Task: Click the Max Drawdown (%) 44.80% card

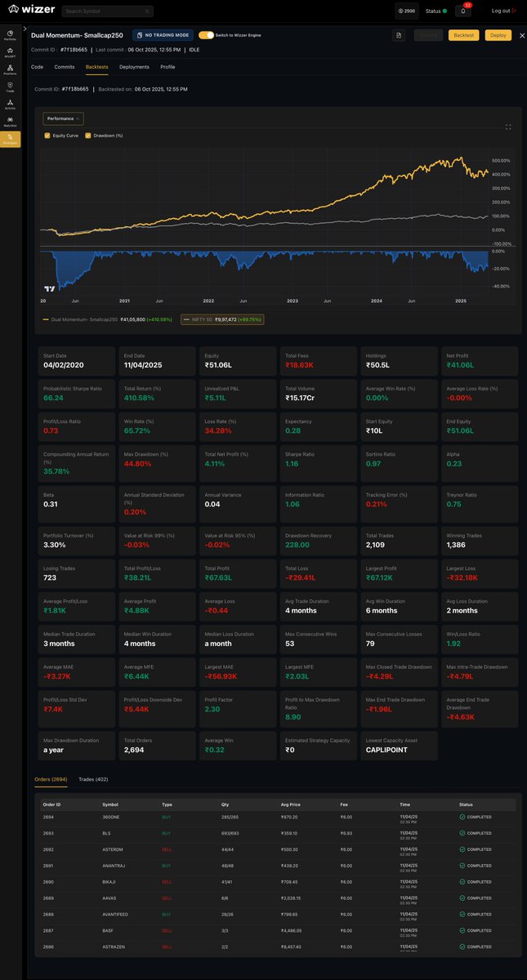Action: [158, 465]
